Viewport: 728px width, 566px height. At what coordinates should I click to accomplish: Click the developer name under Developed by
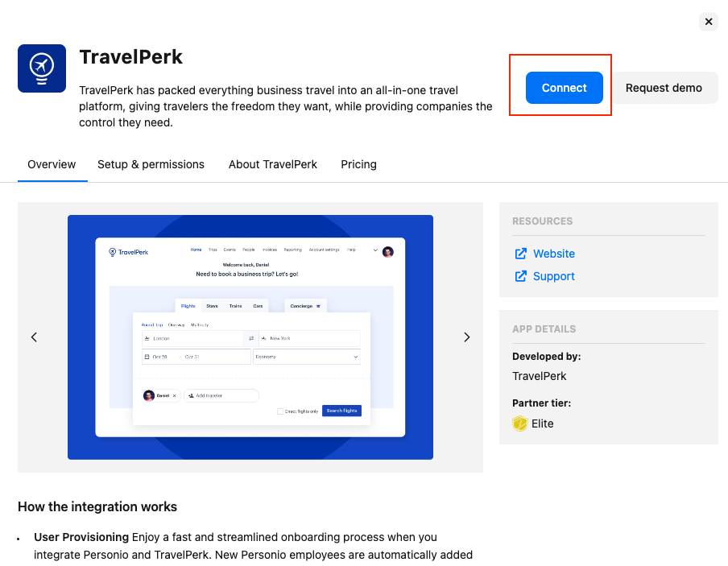[539, 376]
